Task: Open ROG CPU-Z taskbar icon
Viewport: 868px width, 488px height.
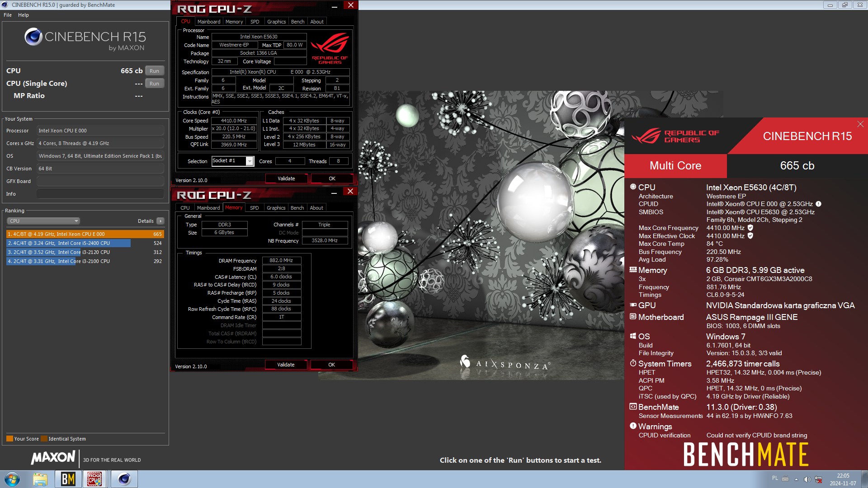Action: tap(94, 479)
